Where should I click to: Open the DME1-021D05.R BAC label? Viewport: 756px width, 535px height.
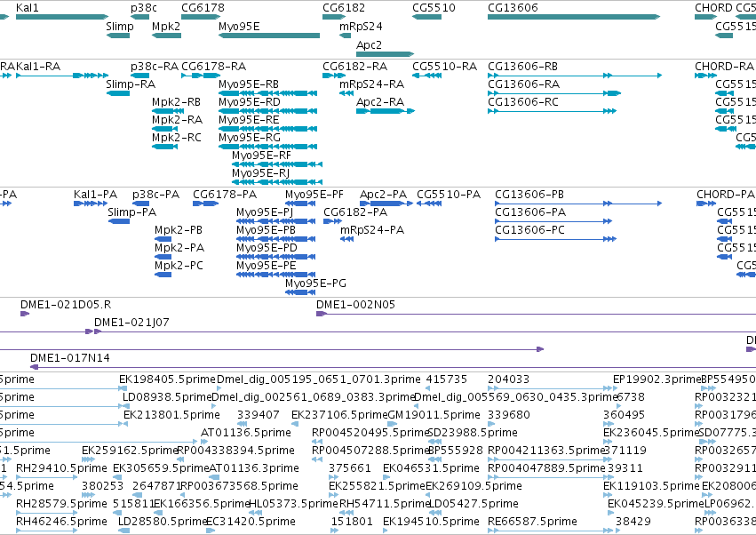coord(66,305)
